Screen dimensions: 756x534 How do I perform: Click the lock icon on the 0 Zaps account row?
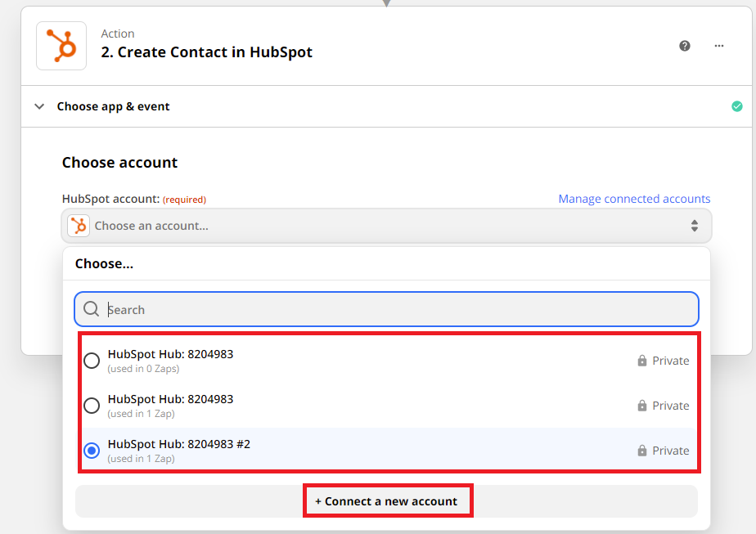click(x=641, y=361)
